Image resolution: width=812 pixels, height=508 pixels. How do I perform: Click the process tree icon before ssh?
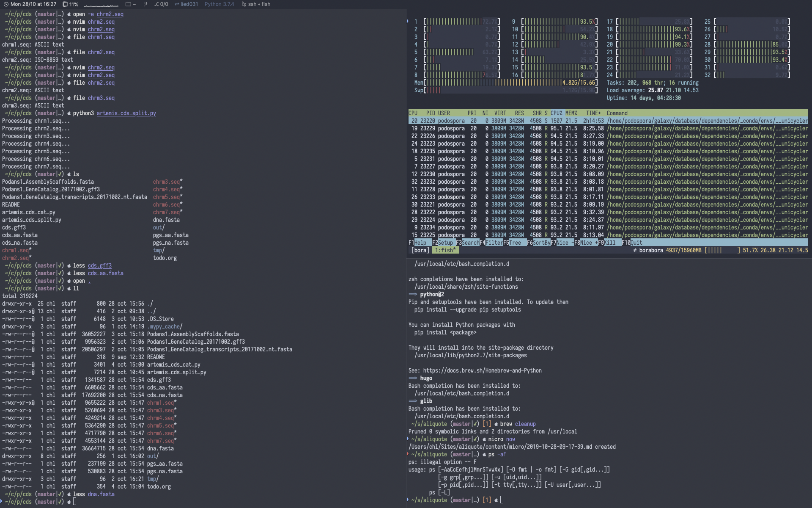tap(244, 4)
